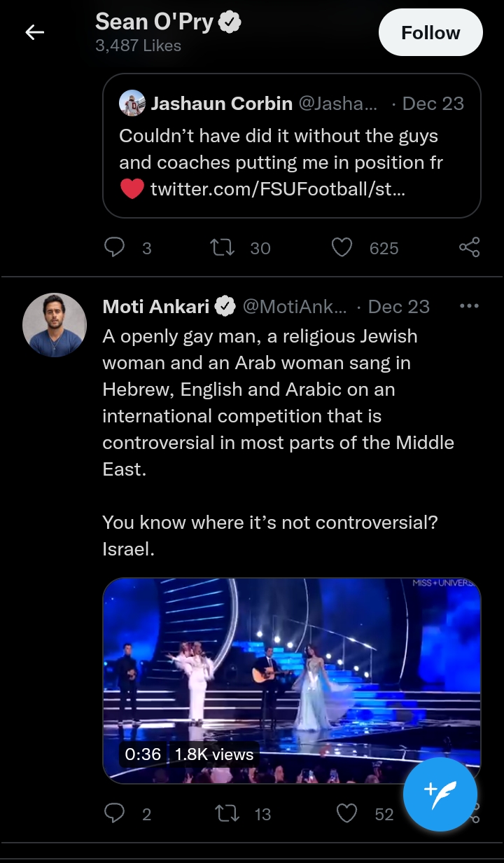Screen dimensions: 504x863
Task: Open more options for Moti Ankari's tweet
Action: pos(468,306)
